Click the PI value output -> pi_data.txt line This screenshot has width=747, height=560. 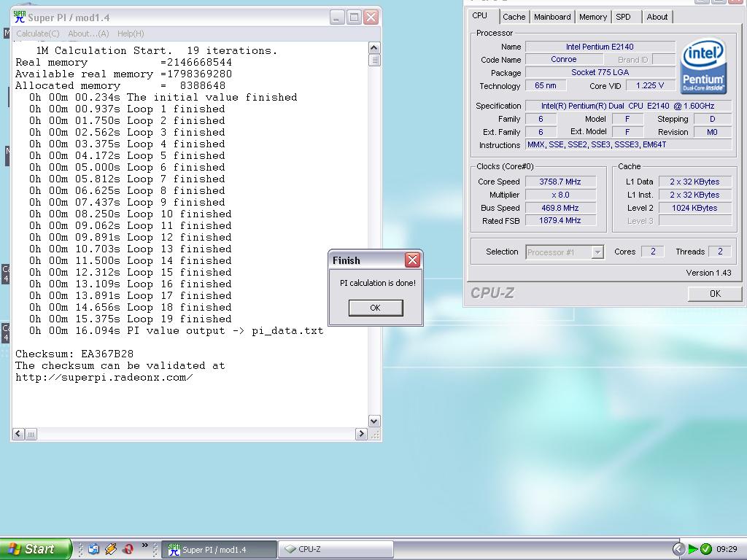tap(177, 330)
